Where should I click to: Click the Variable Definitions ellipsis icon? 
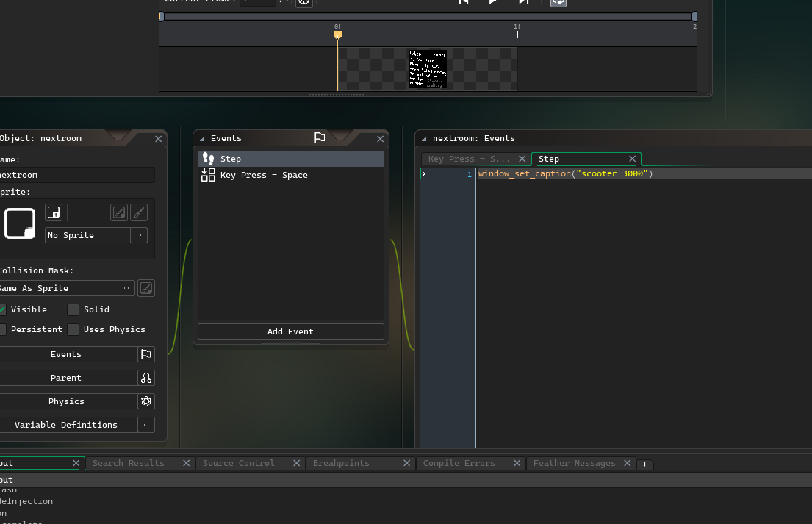coord(146,425)
